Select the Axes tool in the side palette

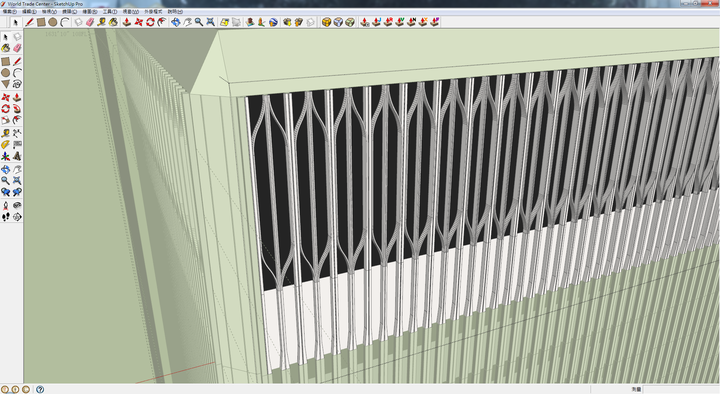(6, 156)
